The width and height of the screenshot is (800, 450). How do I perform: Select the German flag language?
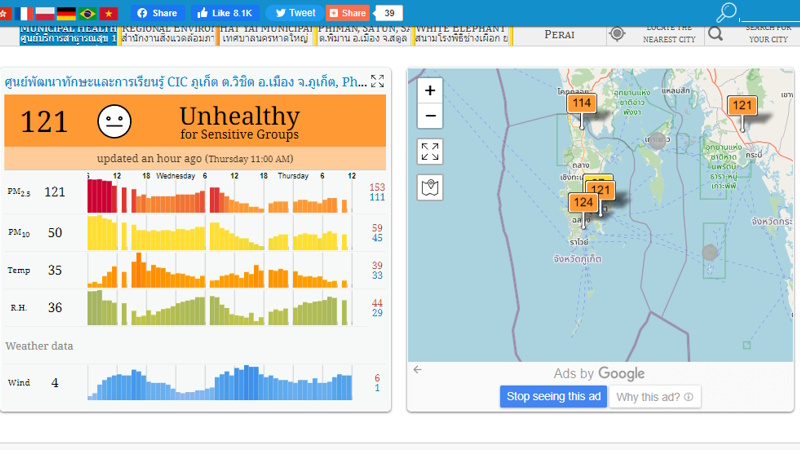click(66, 13)
